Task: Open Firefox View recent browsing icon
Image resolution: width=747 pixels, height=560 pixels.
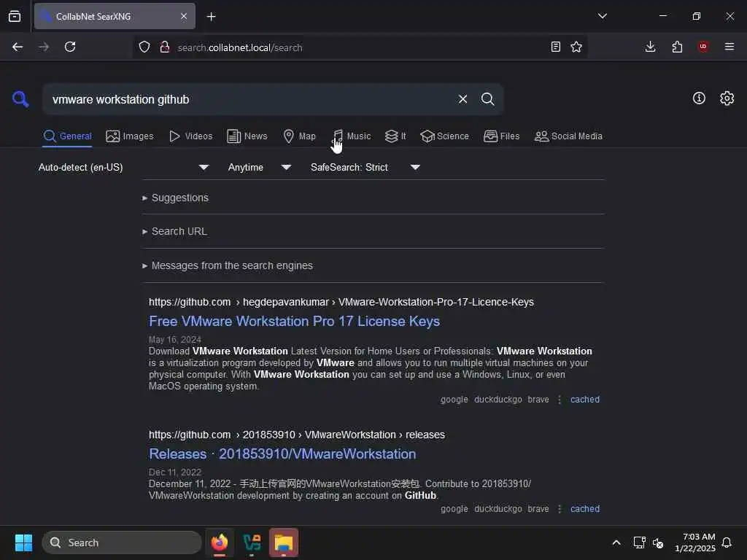Action: pyautogui.click(x=15, y=17)
